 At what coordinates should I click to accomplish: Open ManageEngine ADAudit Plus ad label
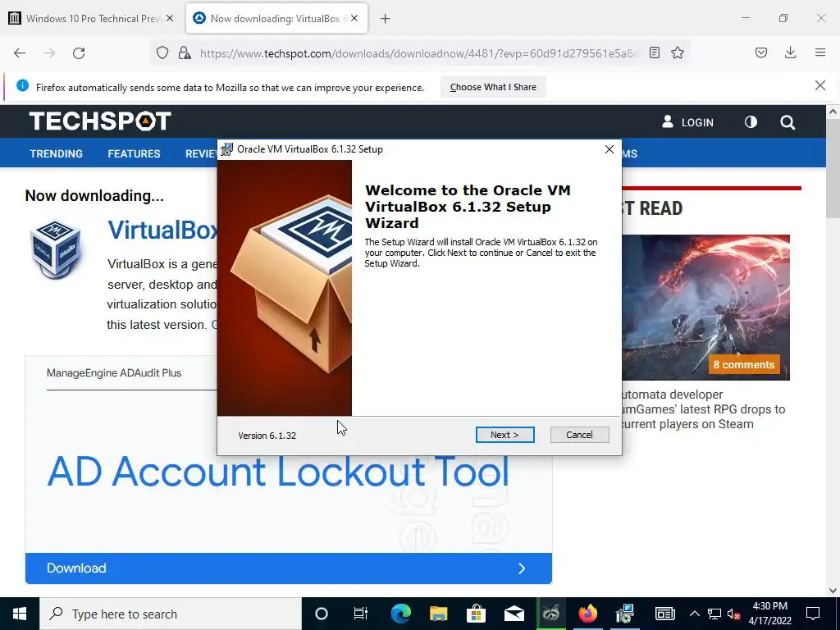113,373
